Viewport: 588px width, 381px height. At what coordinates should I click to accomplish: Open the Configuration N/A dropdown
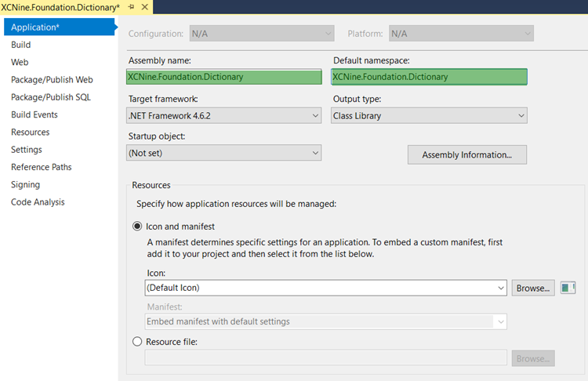pos(262,34)
